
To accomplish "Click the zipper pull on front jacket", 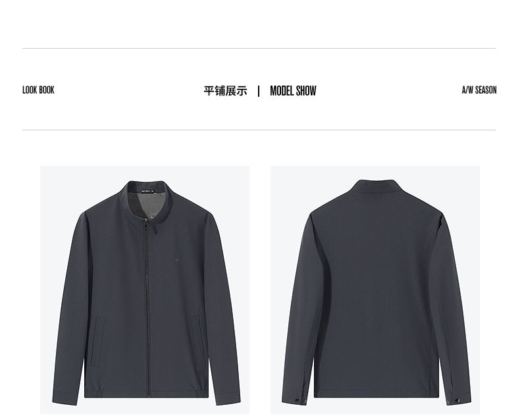I will [145, 226].
